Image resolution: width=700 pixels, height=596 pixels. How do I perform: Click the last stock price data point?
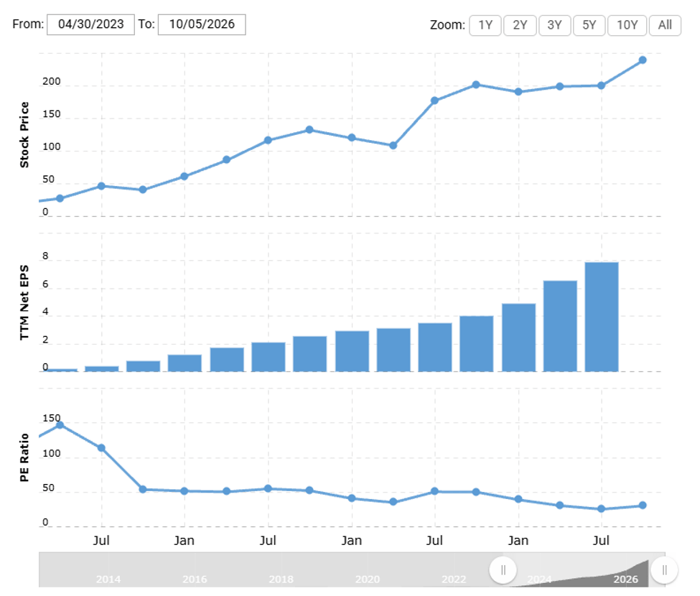(x=643, y=60)
